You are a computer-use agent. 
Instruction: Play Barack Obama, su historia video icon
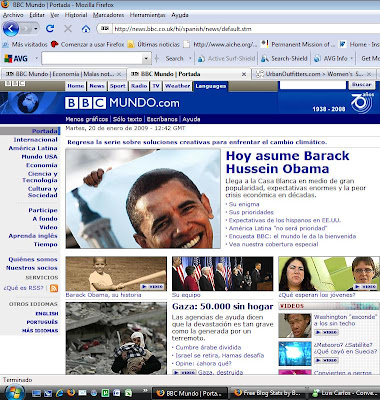pyautogui.click(x=152, y=286)
